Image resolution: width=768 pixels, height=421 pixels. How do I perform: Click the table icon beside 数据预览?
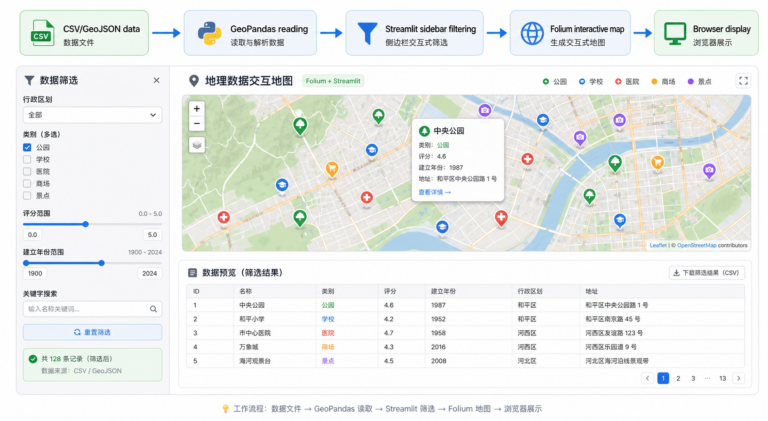[192, 273]
